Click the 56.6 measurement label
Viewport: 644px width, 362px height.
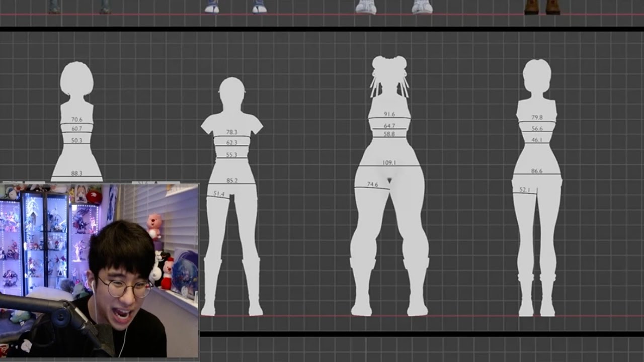pos(537,129)
